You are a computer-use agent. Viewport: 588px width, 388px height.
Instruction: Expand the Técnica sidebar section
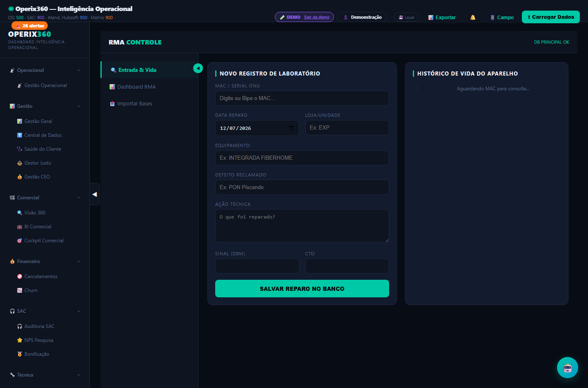coord(45,375)
